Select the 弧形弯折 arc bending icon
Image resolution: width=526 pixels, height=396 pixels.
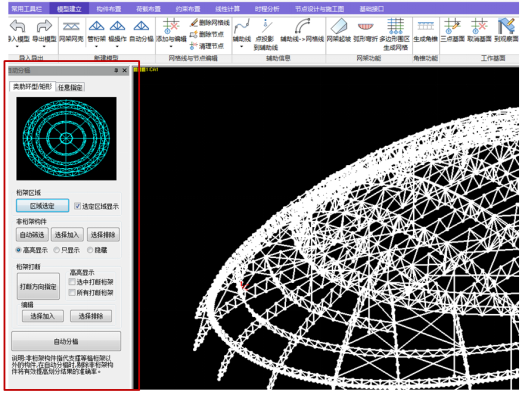click(x=365, y=26)
